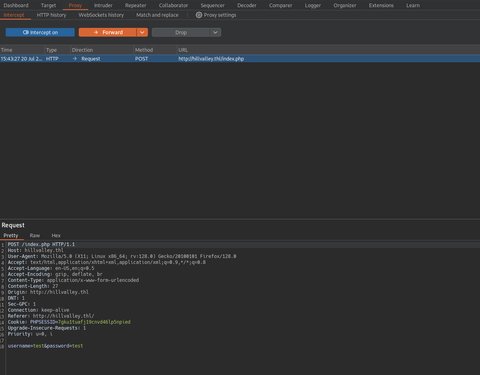Open the WebSockets history sub-tab
Image resolution: width=480 pixels, height=375 pixels.
click(x=101, y=15)
